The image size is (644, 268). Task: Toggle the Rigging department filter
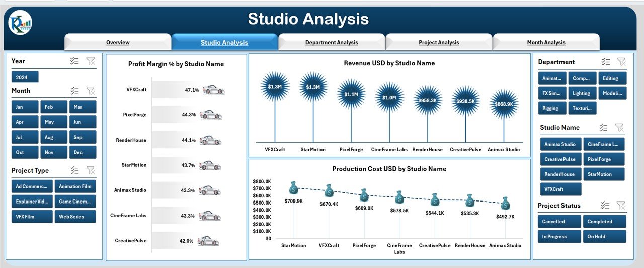click(x=551, y=108)
